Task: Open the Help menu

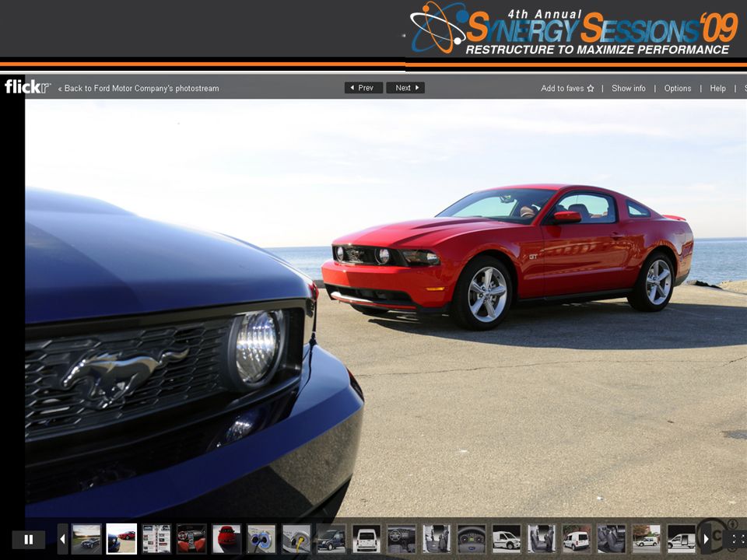Action: 717,88
